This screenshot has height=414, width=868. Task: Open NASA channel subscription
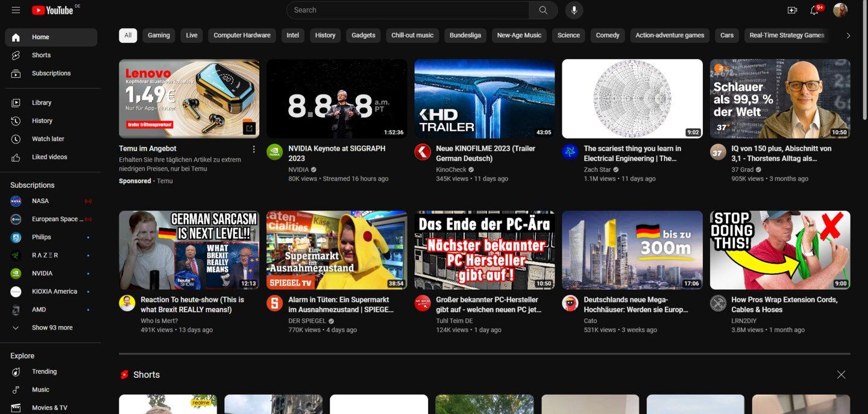51,201
